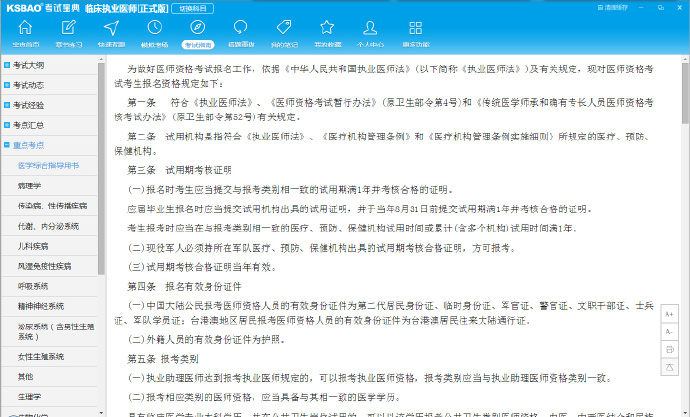Expand the 考试经验 section
Image resolution: width=690 pixels, height=417 pixels.
point(49,105)
